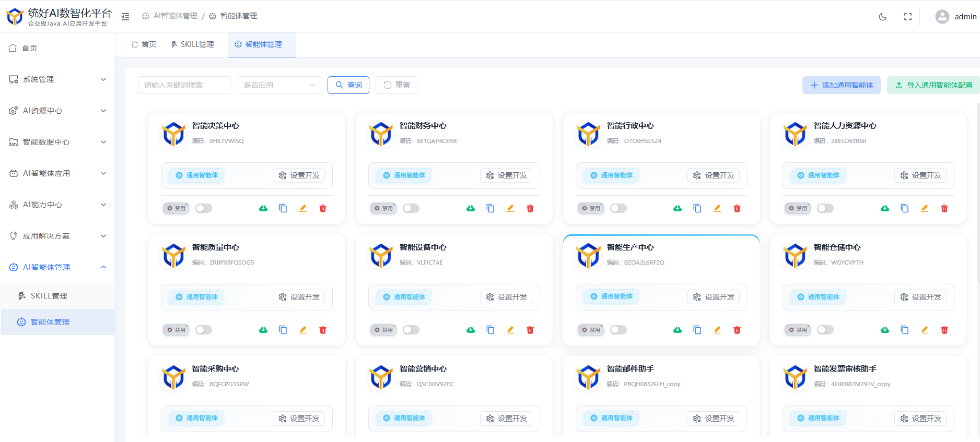Enable the 智能决策中心 switch
The height and width of the screenshot is (442, 980).
tap(204, 208)
